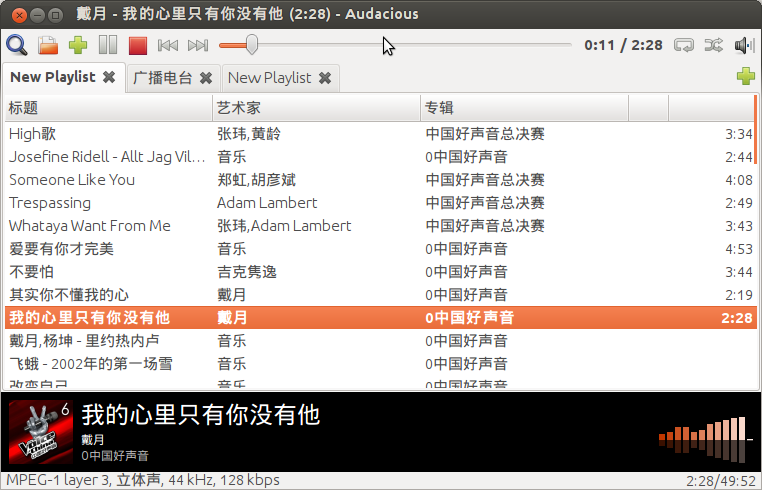Screen dimensions: 762x490
Task: Click the playlist vertical scrollbar
Action: 756,130
